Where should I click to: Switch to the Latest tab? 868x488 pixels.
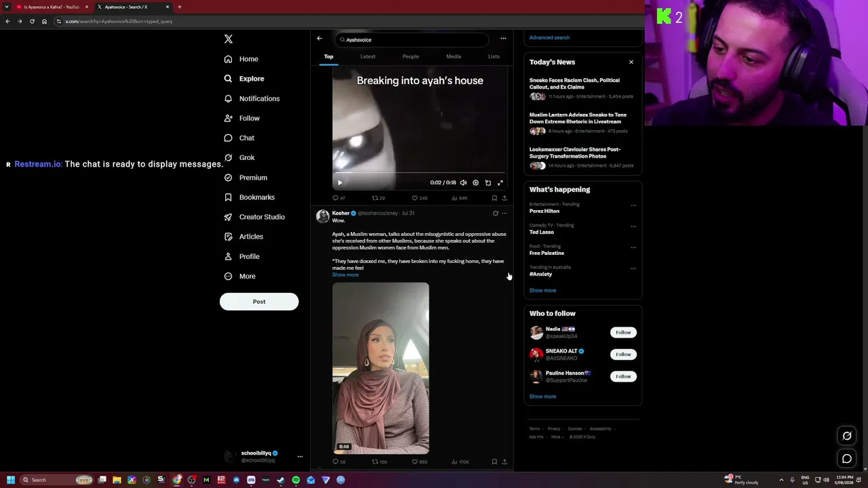click(x=368, y=57)
